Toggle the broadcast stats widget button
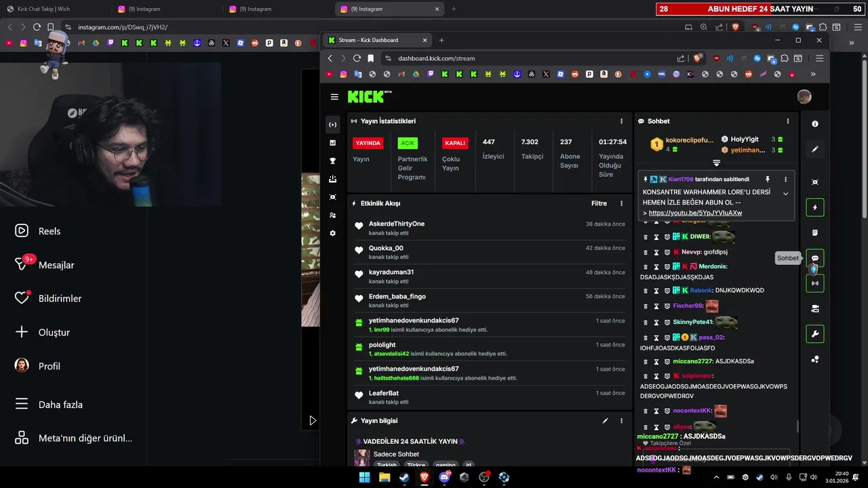The height and width of the screenshot is (488, 868). (x=815, y=283)
